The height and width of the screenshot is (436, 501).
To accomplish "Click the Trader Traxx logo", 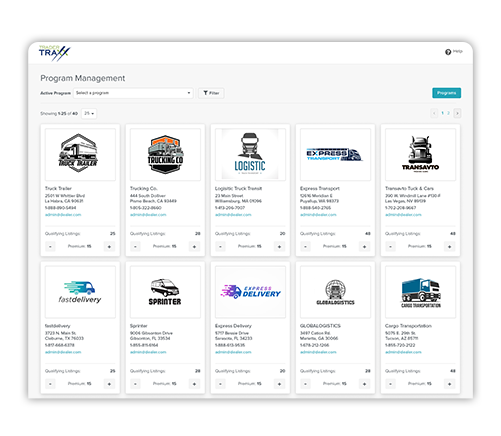I will tap(54, 53).
